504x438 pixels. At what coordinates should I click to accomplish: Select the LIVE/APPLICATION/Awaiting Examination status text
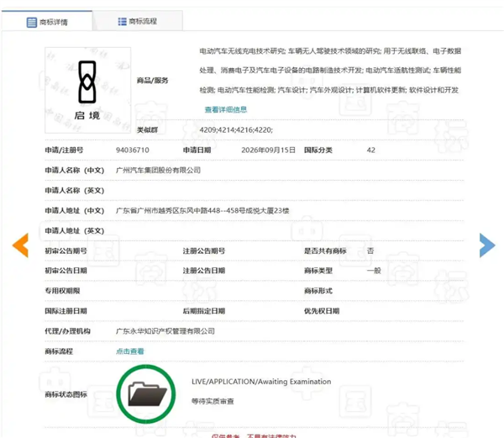tap(261, 382)
